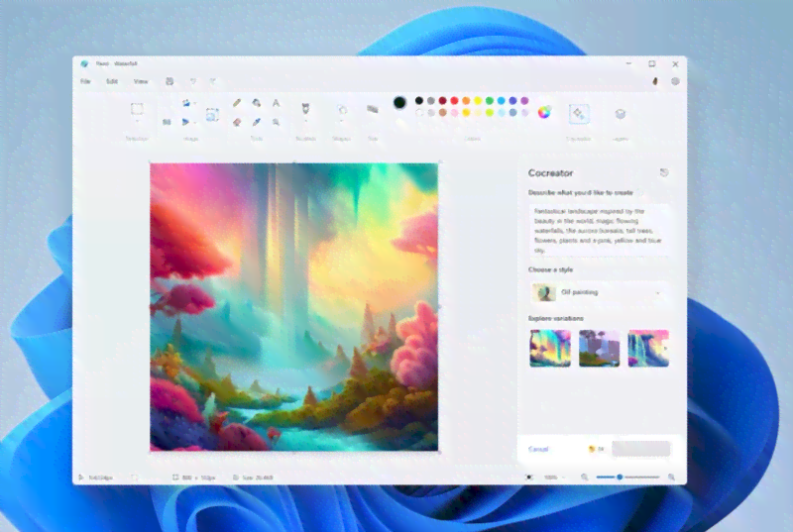Viewport: 793px width, 532px height.
Task: Click the grey Create button
Action: pos(641,448)
